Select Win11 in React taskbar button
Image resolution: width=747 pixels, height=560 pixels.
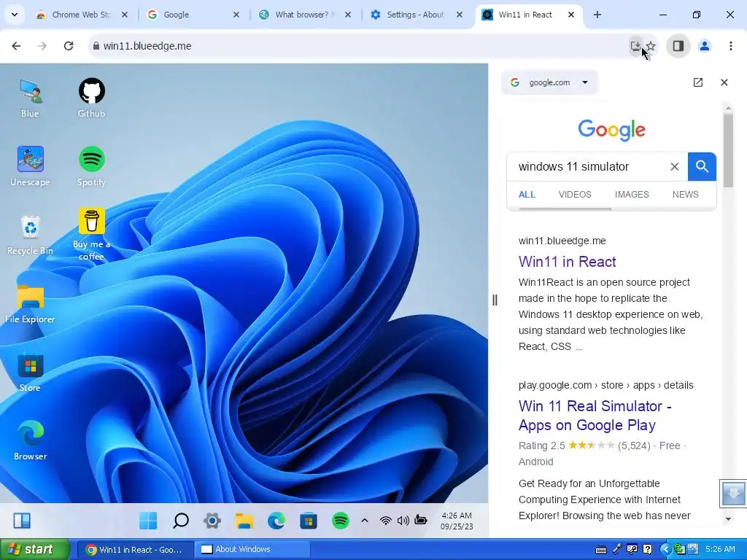point(135,550)
